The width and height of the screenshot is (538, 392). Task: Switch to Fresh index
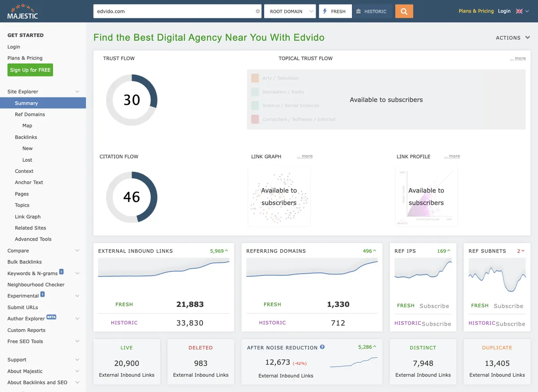(x=335, y=11)
